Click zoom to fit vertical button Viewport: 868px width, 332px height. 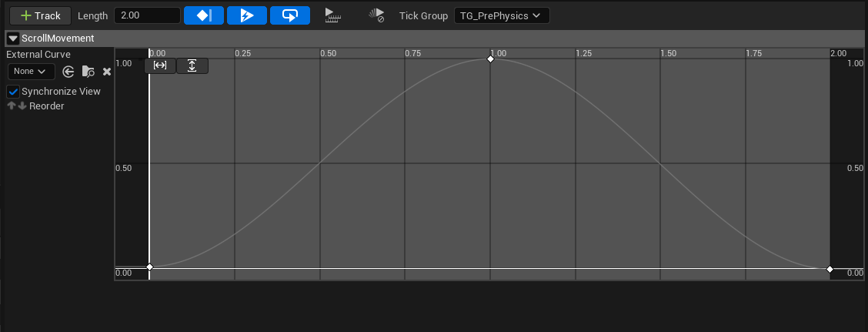(x=192, y=65)
